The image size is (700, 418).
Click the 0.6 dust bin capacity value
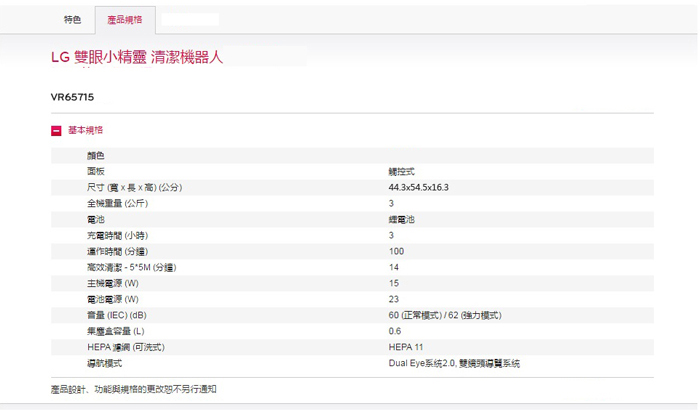(x=395, y=331)
